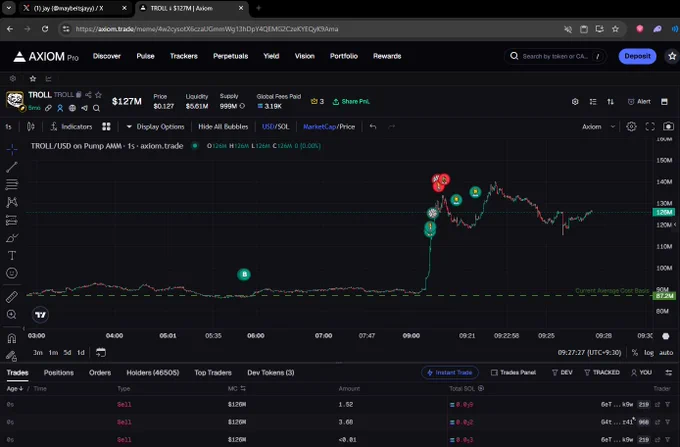Select the ruler measure tool

pyautogui.click(x=12, y=297)
